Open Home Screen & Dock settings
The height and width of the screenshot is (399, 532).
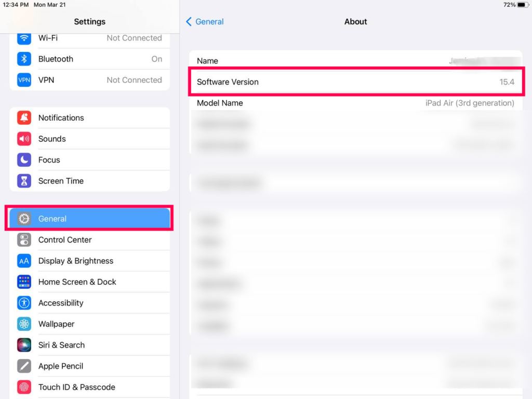[89, 282]
